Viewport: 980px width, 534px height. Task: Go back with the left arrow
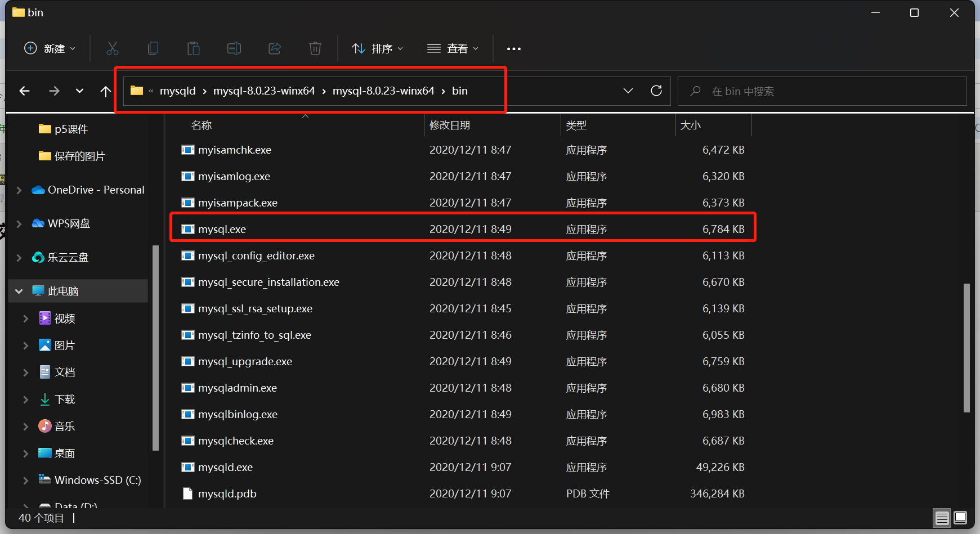tap(24, 91)
